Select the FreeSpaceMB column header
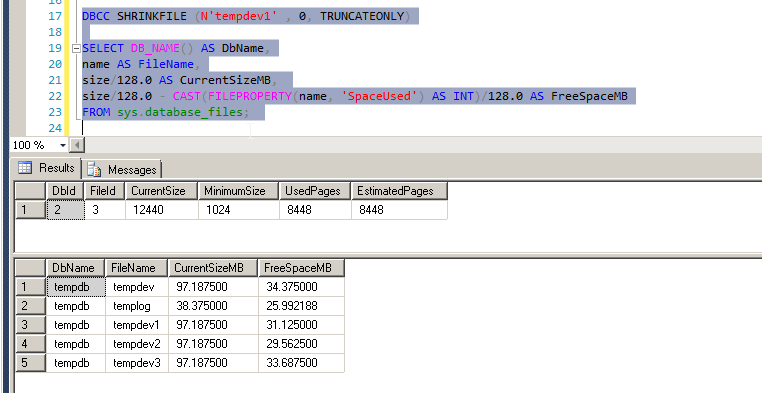 click(301, 268)
